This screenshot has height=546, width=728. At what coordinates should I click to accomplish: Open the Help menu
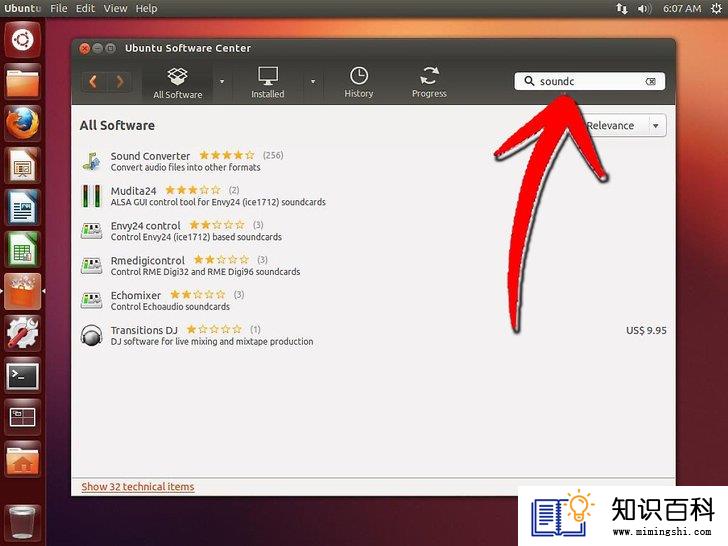(x=146, y=8)
